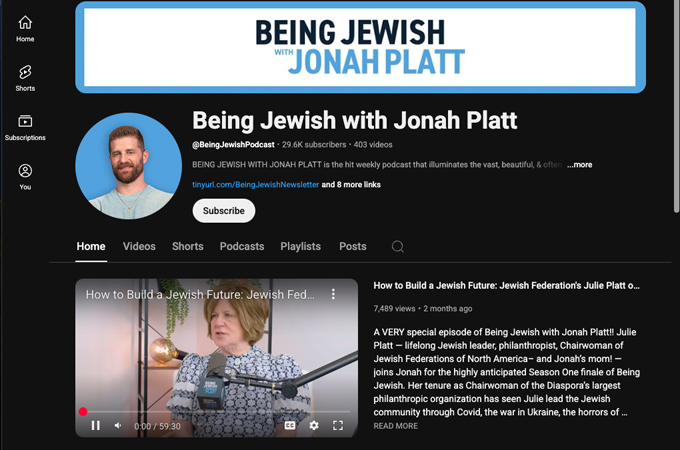The height and width of the screenshot is (450, 680).
Task: Open Subscriptions in the sidebar
Action: [x=25, y=127]
